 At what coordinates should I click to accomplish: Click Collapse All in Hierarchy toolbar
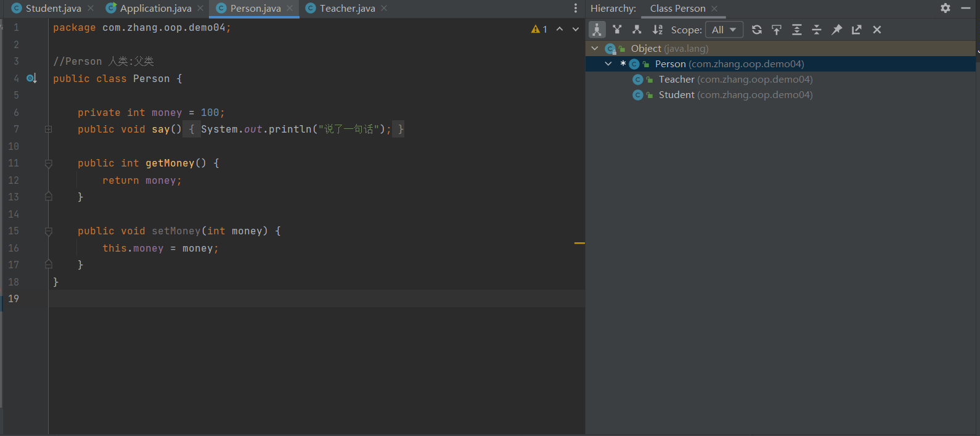(x=817, y=30)
